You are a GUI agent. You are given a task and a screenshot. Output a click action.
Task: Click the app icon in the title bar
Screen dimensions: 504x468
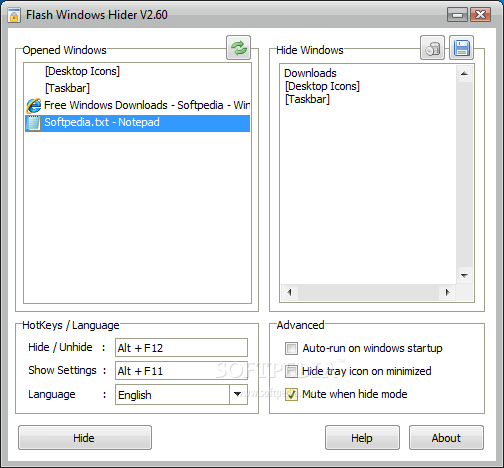coord(14,15)
